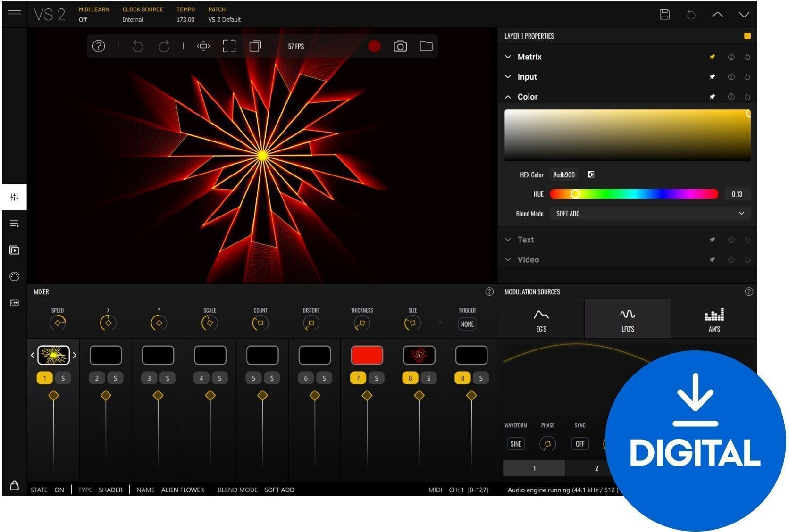Take a snapshot with the camera icon

[x=400, y=46]
